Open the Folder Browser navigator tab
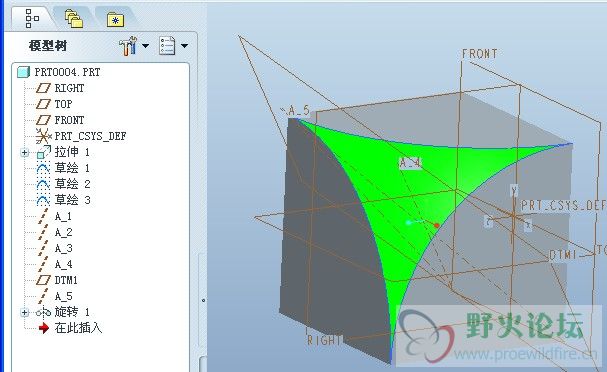The width and height of the screenshot is (607, 372). tap(74, 19)
